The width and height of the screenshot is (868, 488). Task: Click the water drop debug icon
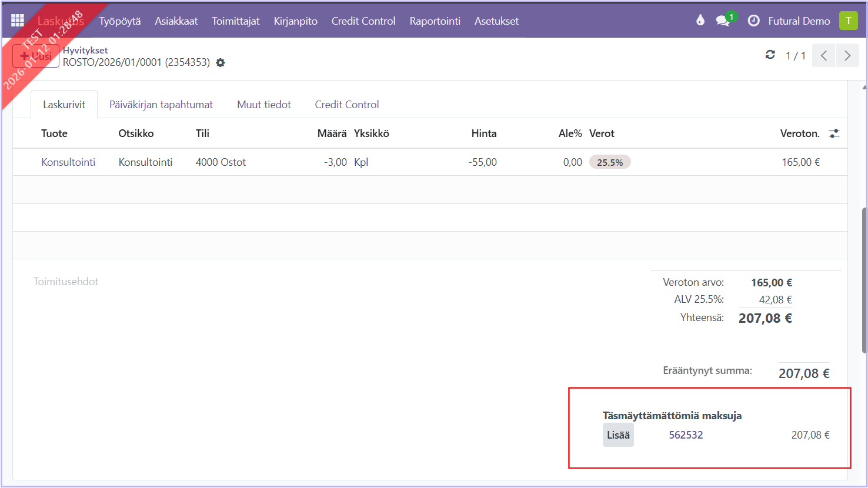pyautogui.click(x=700, y=21)
